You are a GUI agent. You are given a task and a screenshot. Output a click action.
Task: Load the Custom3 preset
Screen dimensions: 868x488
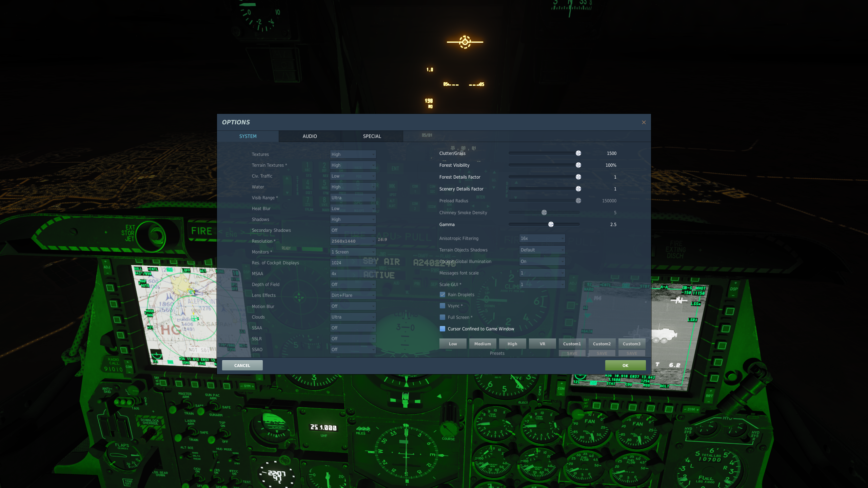coord(632,344)
